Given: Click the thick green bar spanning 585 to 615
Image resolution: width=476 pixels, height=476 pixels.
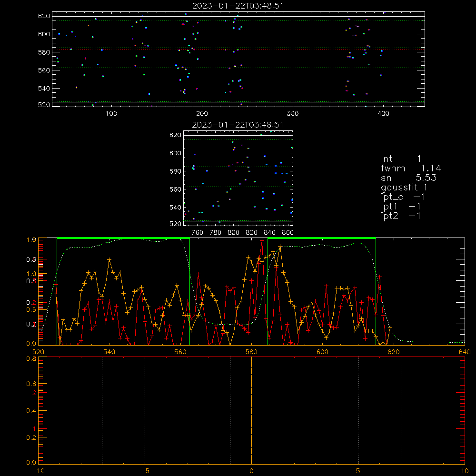Looking at the screenshot, I should click(322, 238).
